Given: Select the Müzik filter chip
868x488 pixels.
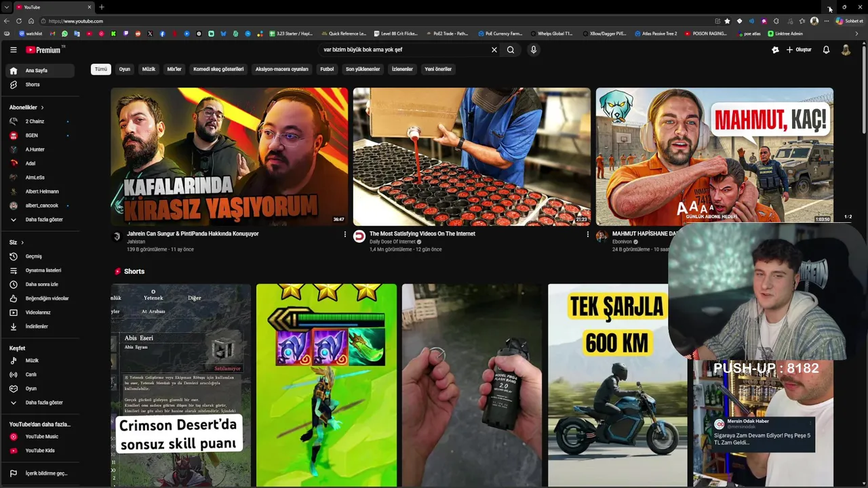Looking at the screenshot, I should point(149,69).
